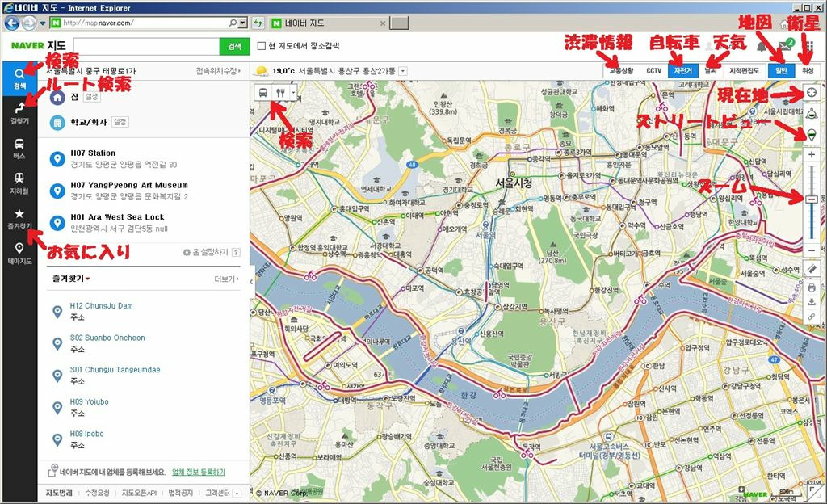Open 법적공지 legal notice in footer
Viewport: 827px width, 504px height.
pyautogui.click(x=180, y=493)
